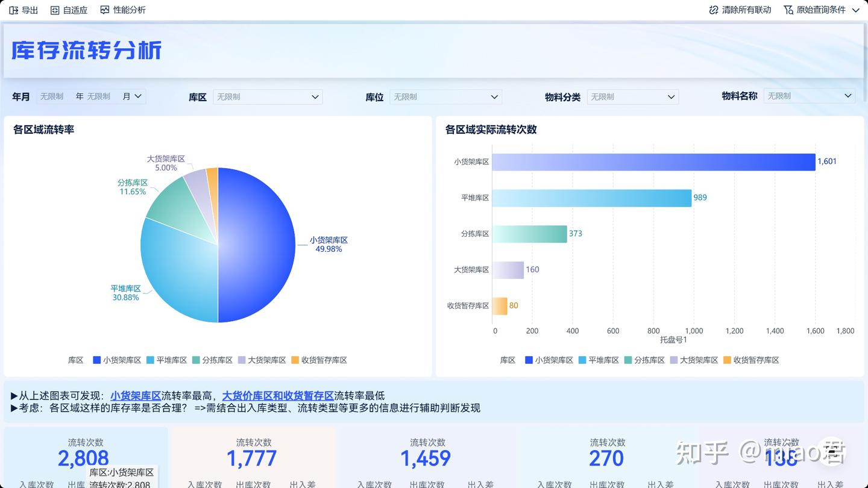
Task: Toggle 小货架库区 in pie chart legend
Action: (x=117, y=360)
